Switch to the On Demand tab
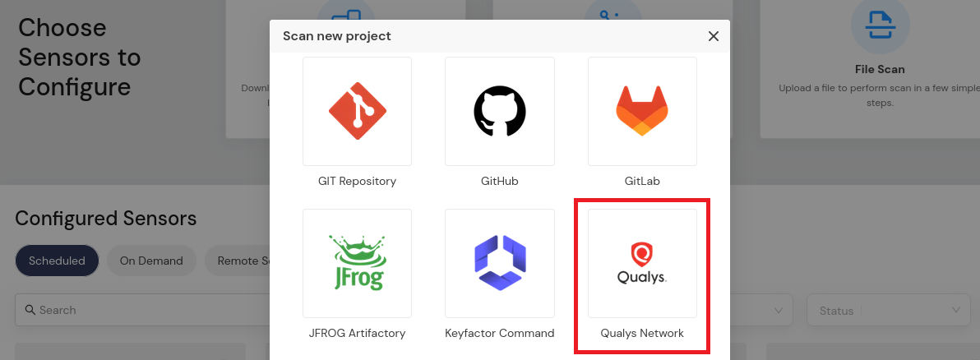 151,261
